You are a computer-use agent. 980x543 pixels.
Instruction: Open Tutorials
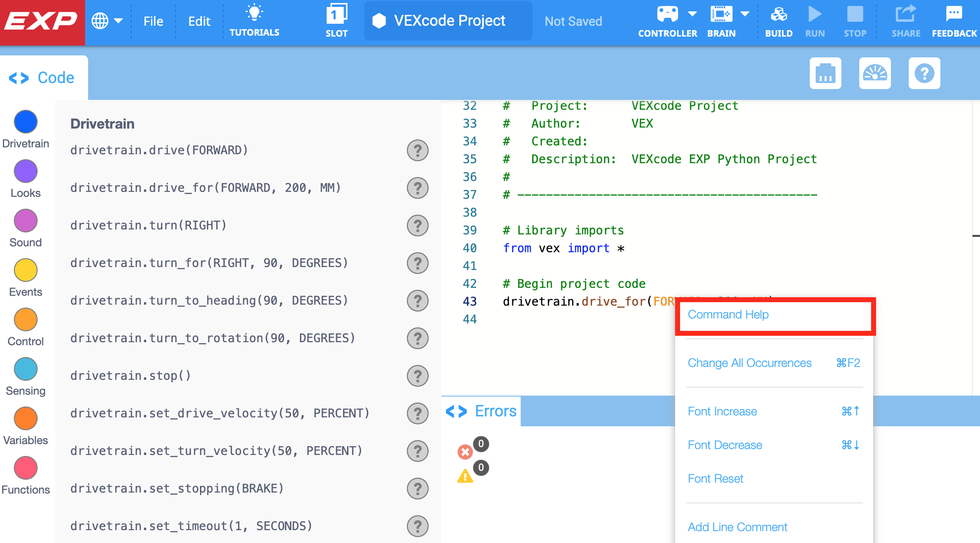(x=254, y=20)
